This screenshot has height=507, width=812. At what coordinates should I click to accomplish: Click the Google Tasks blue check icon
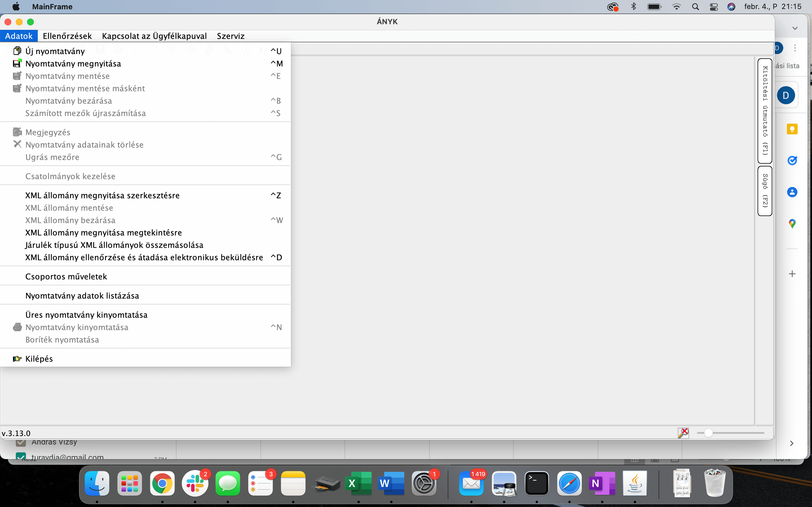[792, 161]
